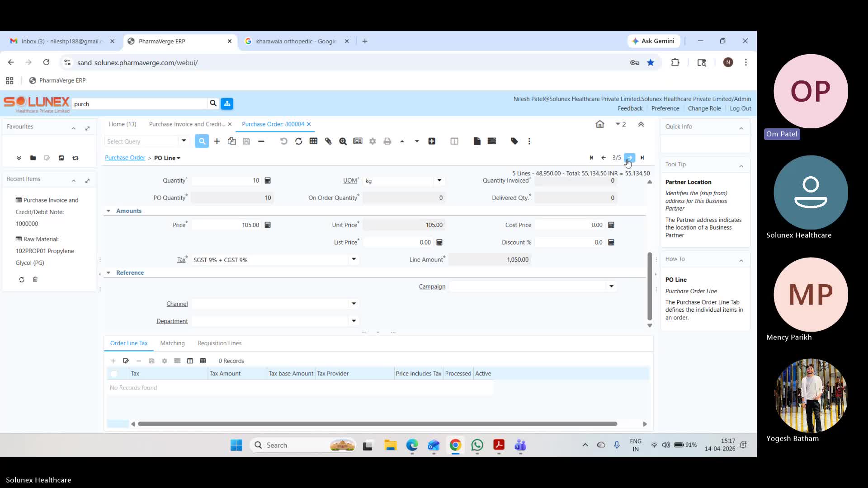The width and height of the screenshot is (868, 488).
Task: Open the Channel dropdown
Action: tap(354, 304)
